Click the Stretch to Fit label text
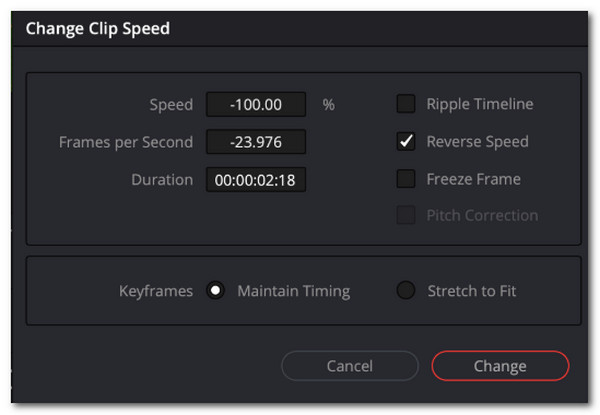This screenshot has width=600, height=415. click(x=472, y=292)
